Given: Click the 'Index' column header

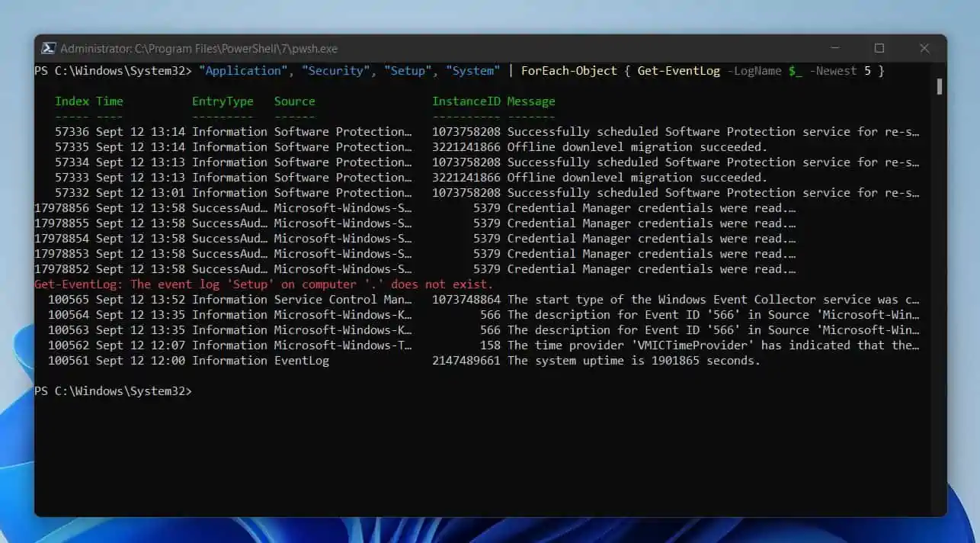Looking at the screenshot, I should [72, 101].
